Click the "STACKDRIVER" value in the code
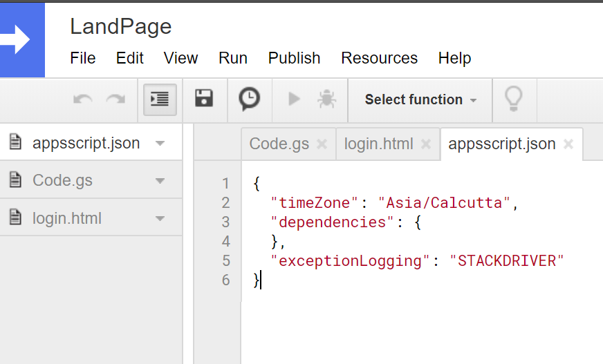 [507, 261]
